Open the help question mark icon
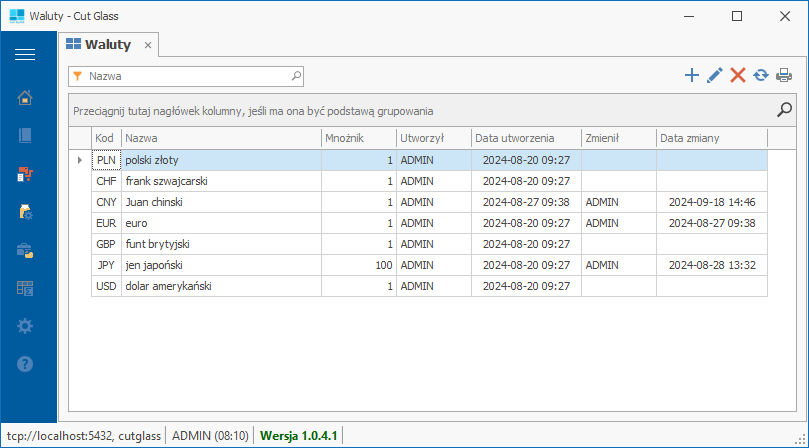 coord(25,364)
